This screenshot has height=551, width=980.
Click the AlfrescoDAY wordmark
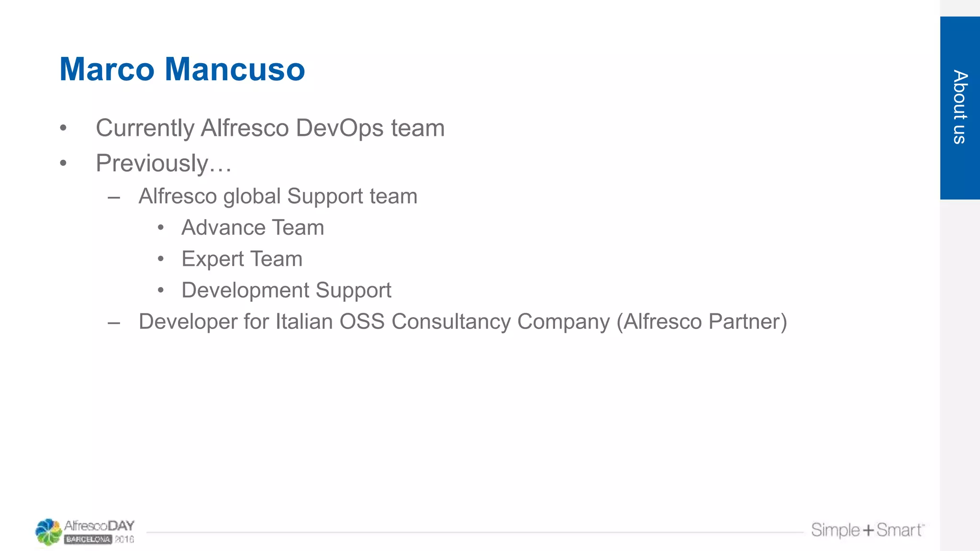click(x=100, y=526)
